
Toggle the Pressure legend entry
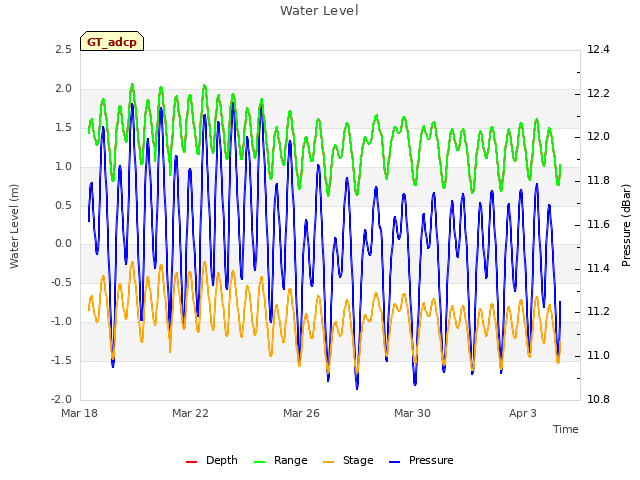click(421, 460)
